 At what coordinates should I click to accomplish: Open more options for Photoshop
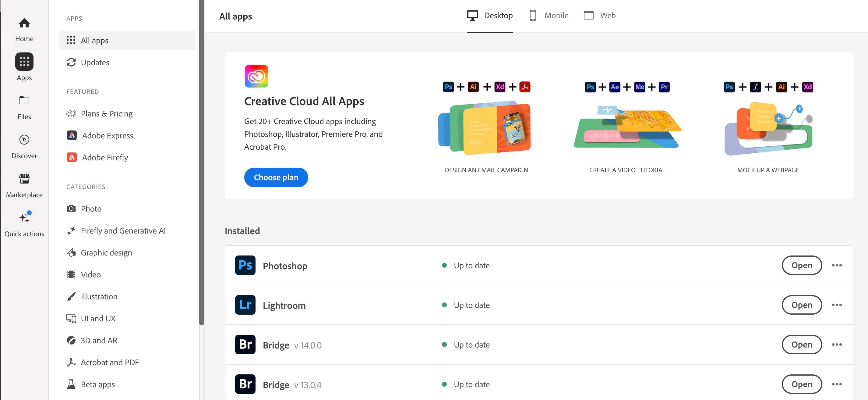[837, 266]
